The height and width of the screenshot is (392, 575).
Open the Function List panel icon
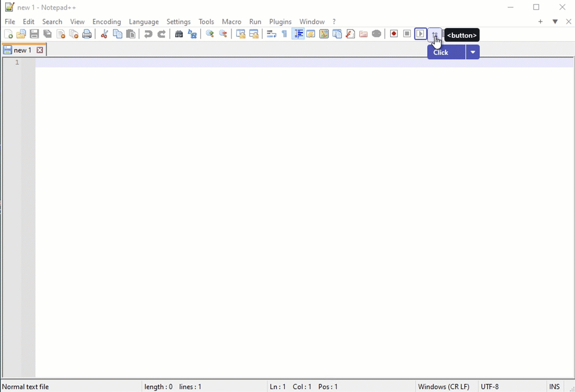351,34
